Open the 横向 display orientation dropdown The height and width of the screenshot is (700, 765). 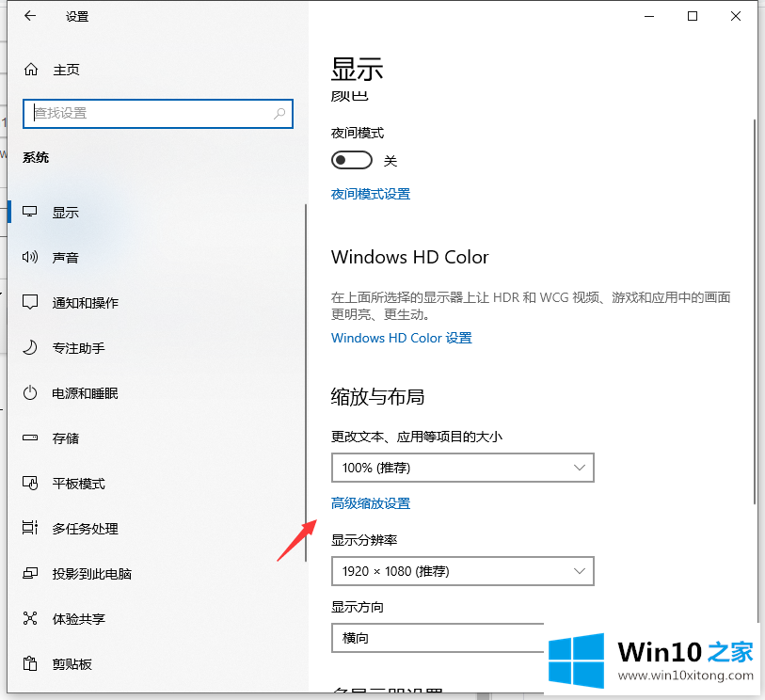click(x=438, y=638)
